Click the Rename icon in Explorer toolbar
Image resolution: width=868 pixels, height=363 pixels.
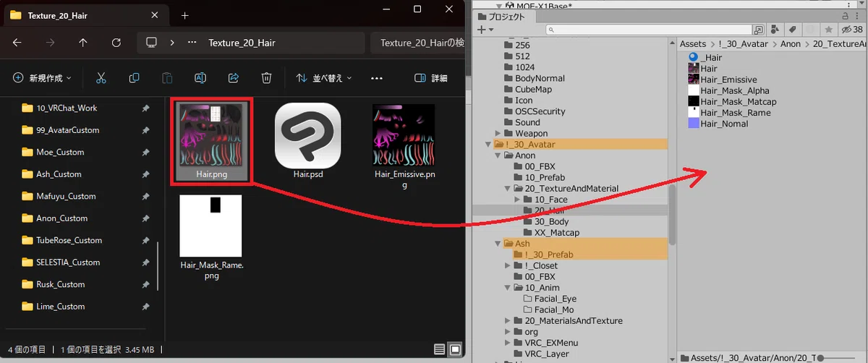tap(200, 78)
